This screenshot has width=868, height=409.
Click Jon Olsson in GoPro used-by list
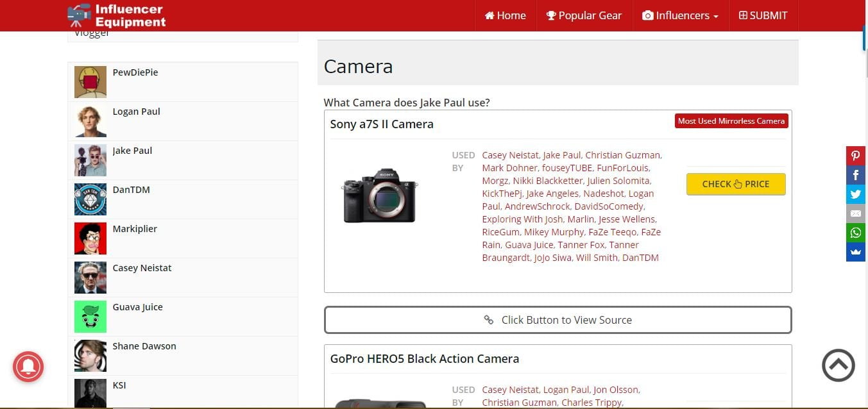coord(616,390)
